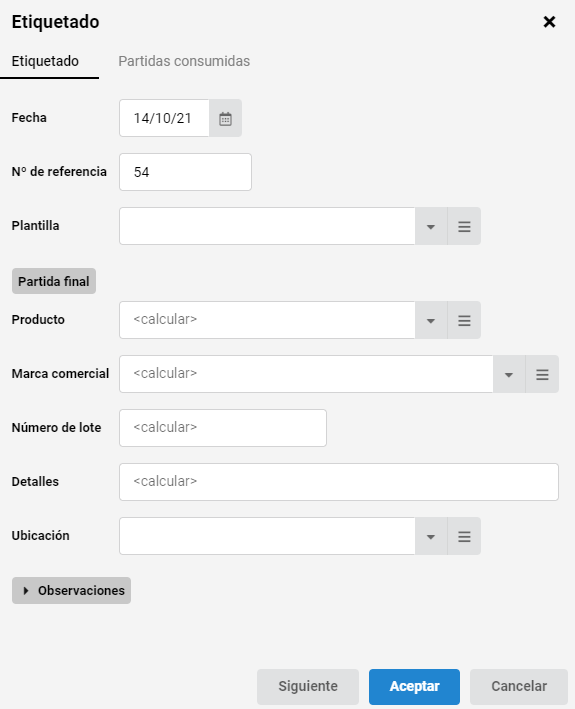Viewport: 575px width, 709px height.
Task: Expand the Ubicación dropdown arrow
Action: point(431,536)
